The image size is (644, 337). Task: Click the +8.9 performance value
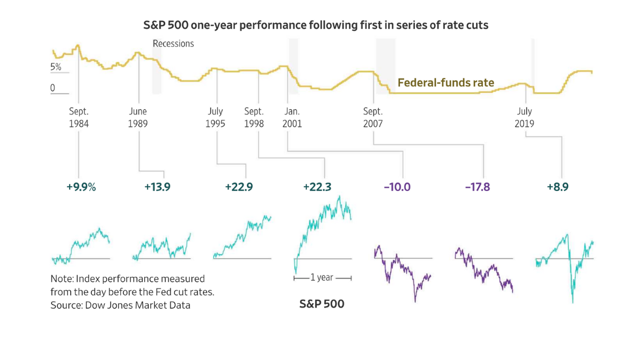click(558, 187)
